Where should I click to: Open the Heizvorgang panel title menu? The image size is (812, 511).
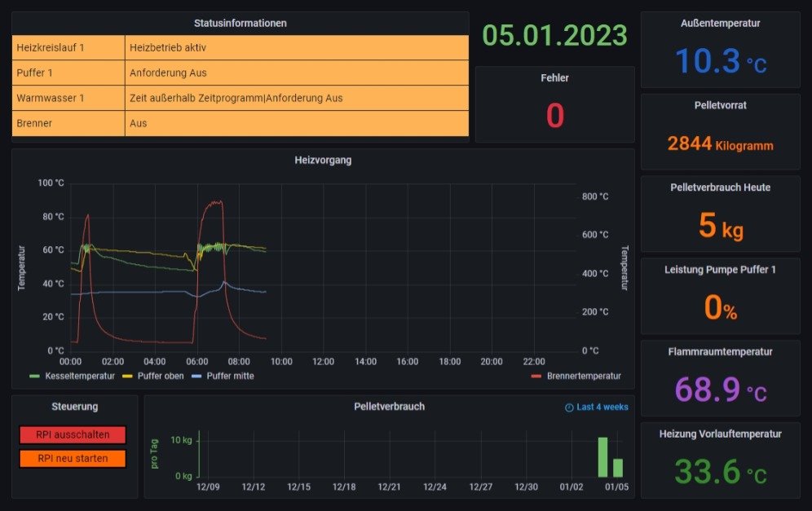click(323, 161)
